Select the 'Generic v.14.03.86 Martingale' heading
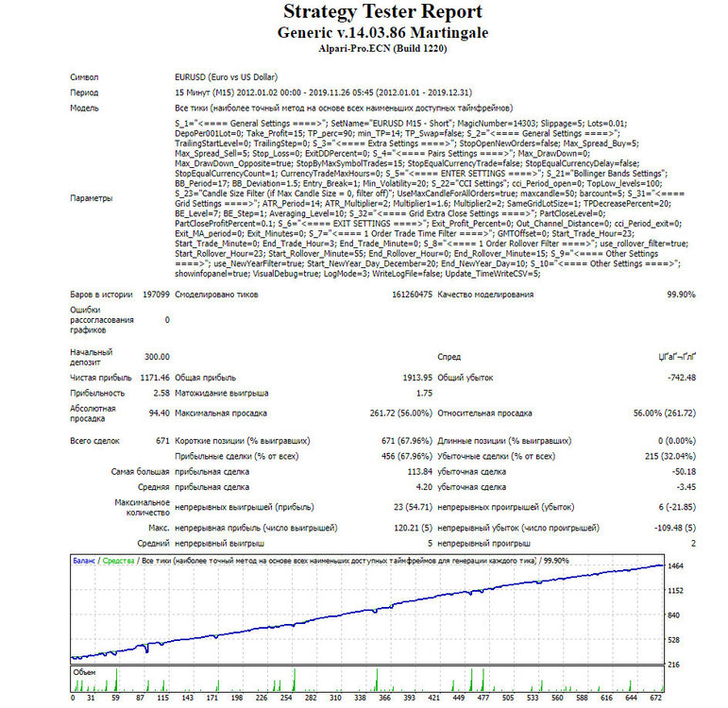Screen dimensions: 728x708 (382, 32)
